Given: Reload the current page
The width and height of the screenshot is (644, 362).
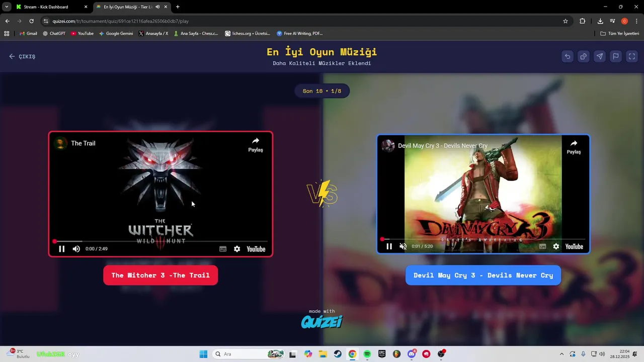Looking at the screenshot, I should tap(31, 21).
